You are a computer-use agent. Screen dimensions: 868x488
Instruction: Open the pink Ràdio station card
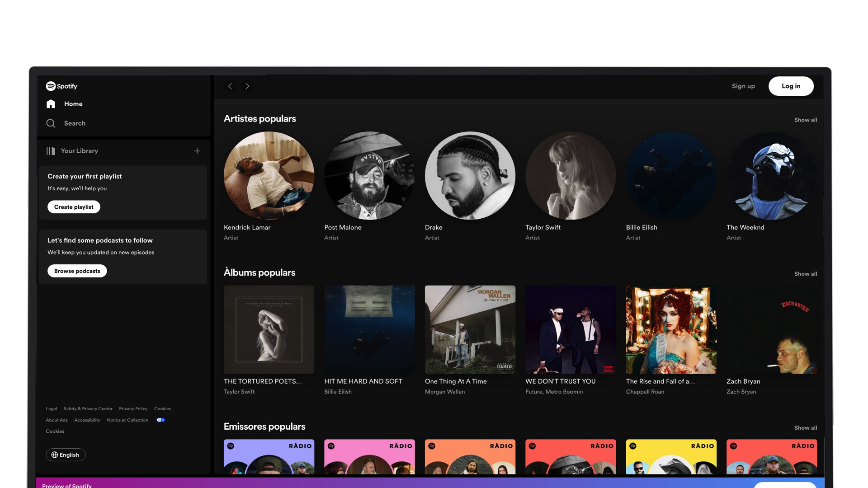(369, 457)
